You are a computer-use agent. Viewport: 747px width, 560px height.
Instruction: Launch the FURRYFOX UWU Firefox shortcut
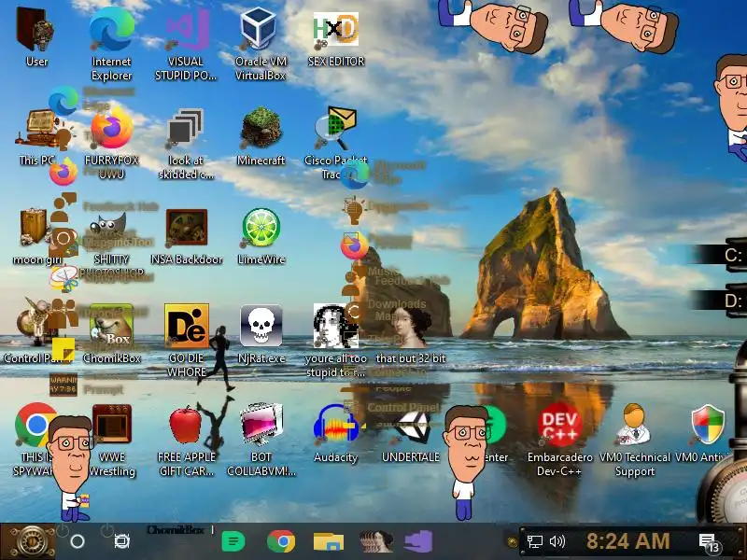coord(111,143)
